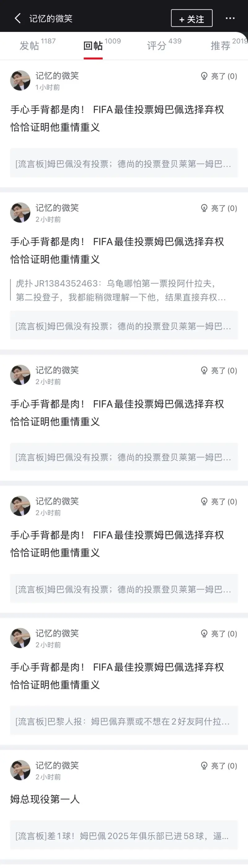248x868 pixels.
Task: Go to the 推荐 tab
Action: coord(221,45)
